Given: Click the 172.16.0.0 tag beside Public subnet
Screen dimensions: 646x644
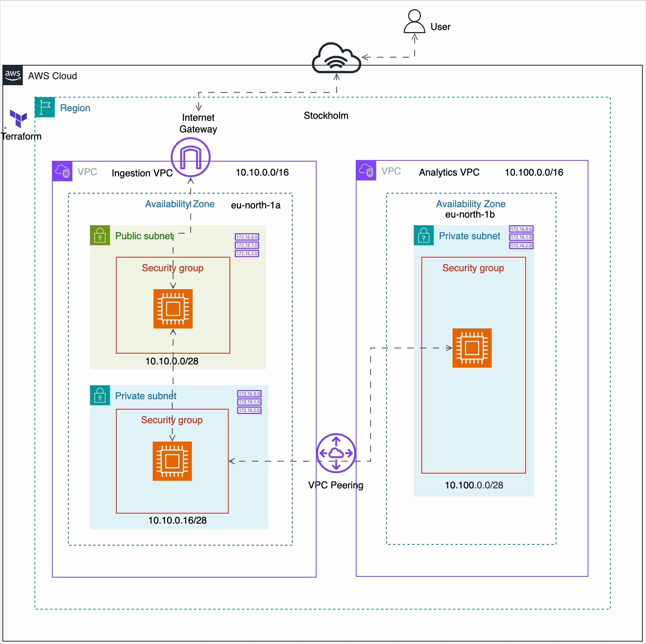Looking at the screenshot, I should click(247, 237).
